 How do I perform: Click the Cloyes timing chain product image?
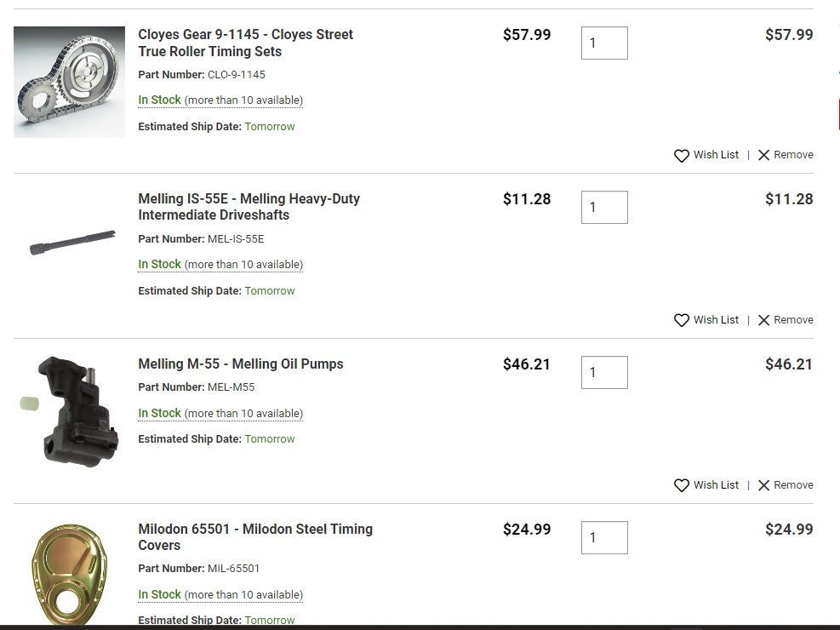point(69,82)
